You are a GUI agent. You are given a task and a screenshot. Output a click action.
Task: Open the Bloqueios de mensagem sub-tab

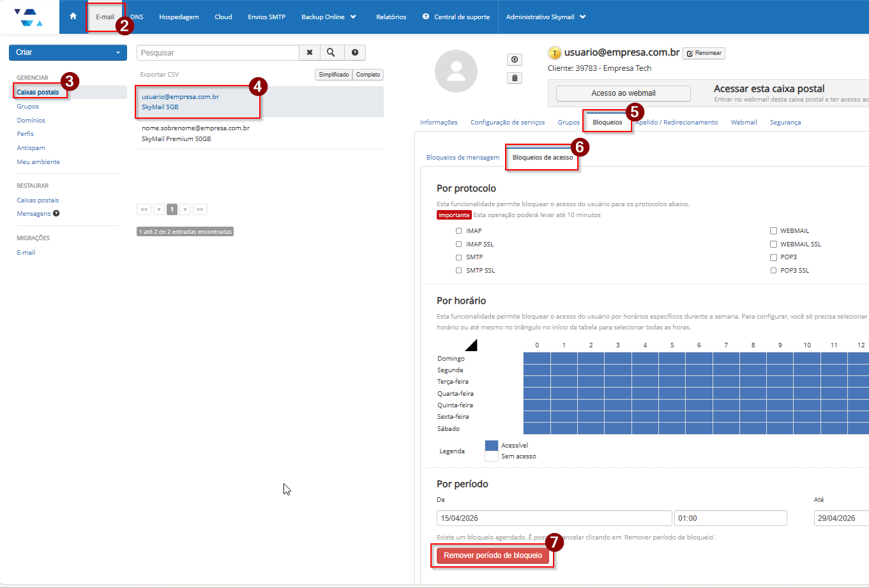(462, 157)
